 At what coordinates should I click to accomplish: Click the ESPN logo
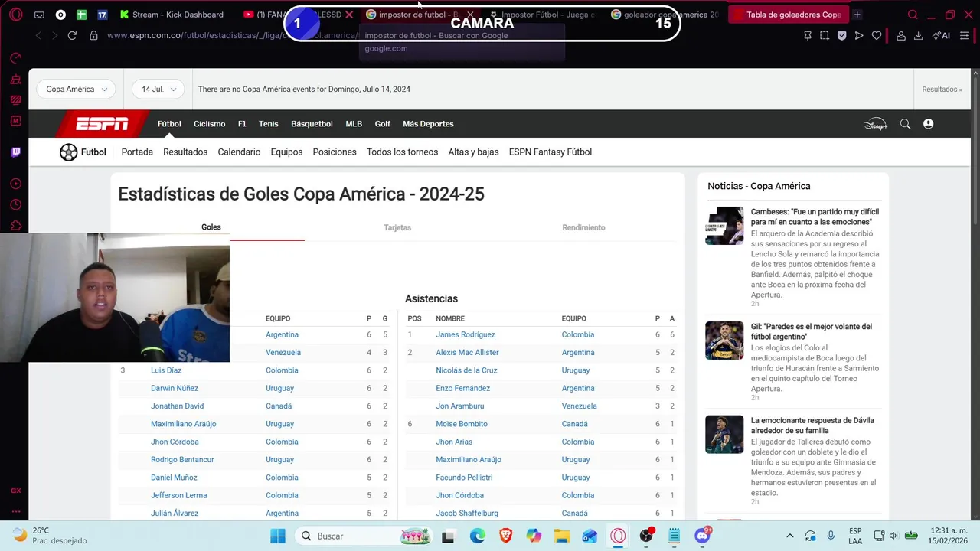point(102,124)
